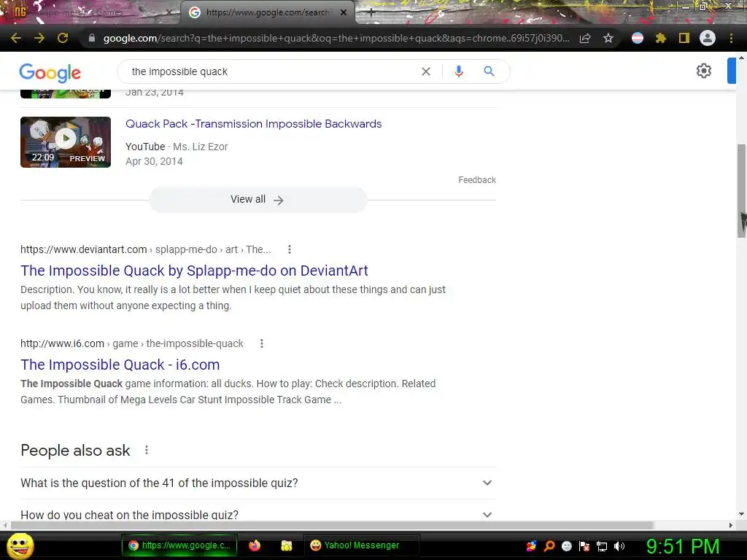Click the deviantart.com breadcrumb URL

coord(145,249)
